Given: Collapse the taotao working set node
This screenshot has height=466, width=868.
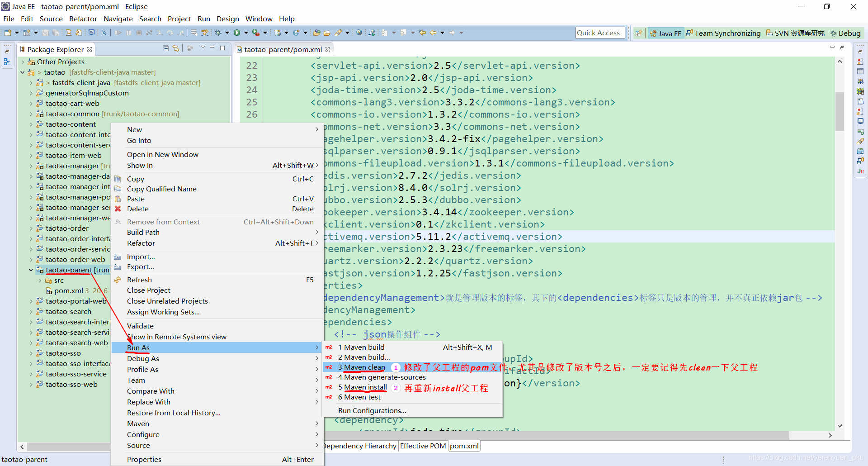Looking at the screenshot, I should tap(23, 72).
